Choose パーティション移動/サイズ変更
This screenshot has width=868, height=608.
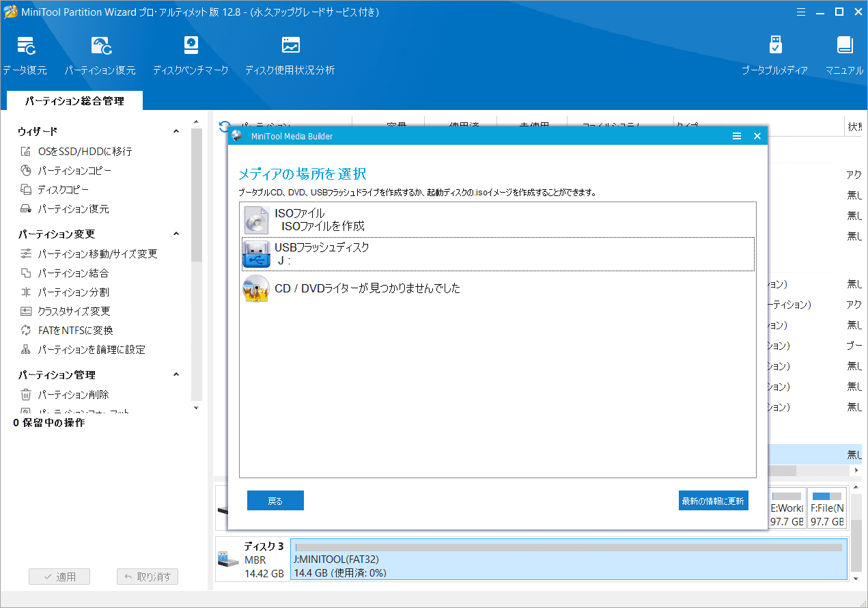(x=89, y=254)
